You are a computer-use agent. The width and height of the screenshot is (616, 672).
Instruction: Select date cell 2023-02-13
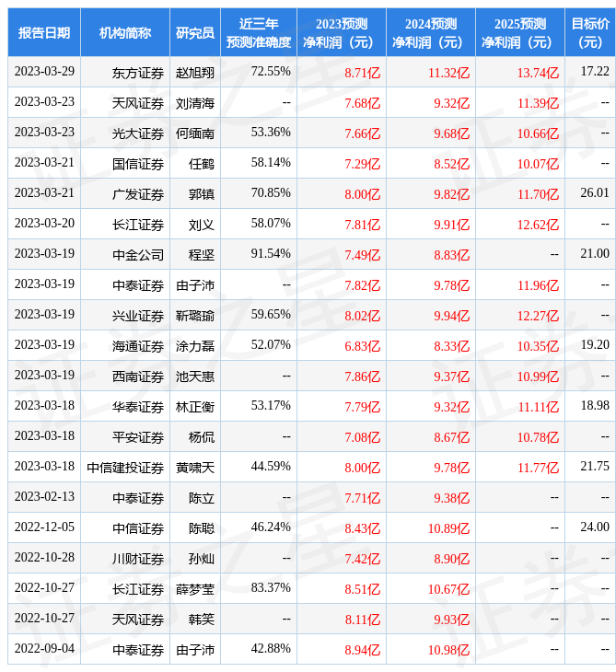[44, 497]
